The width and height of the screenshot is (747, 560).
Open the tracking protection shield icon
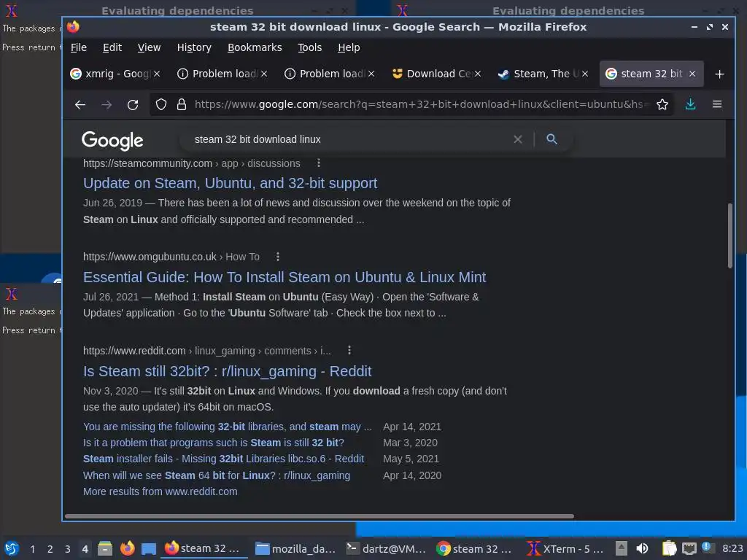click(x=161, y=105)
